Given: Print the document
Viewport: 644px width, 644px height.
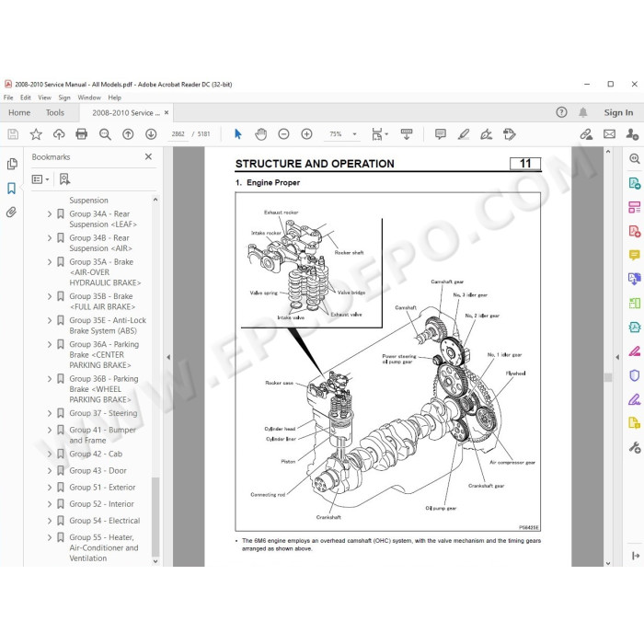Looking at the screenshot, I should click(x=81, y=134).
